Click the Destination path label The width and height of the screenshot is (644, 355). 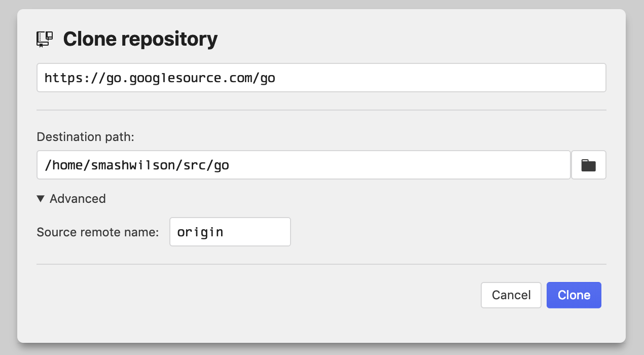point(85,136)
